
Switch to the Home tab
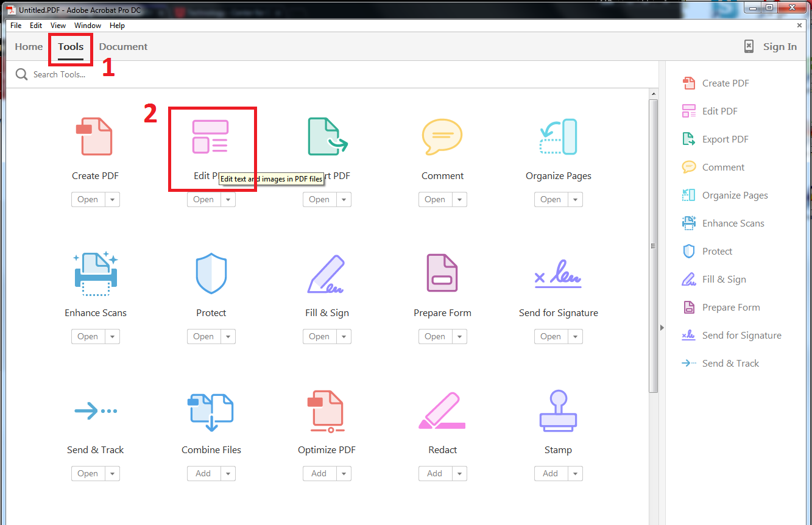29,47
